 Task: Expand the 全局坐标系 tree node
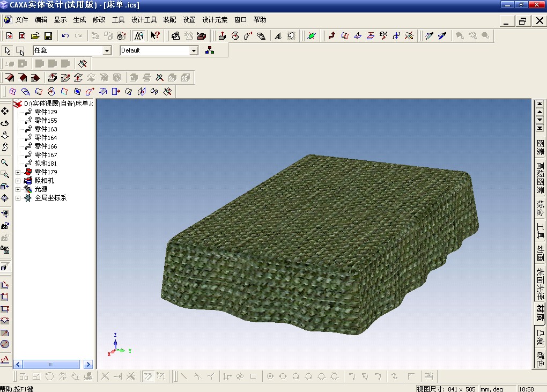tap(18, 198)
